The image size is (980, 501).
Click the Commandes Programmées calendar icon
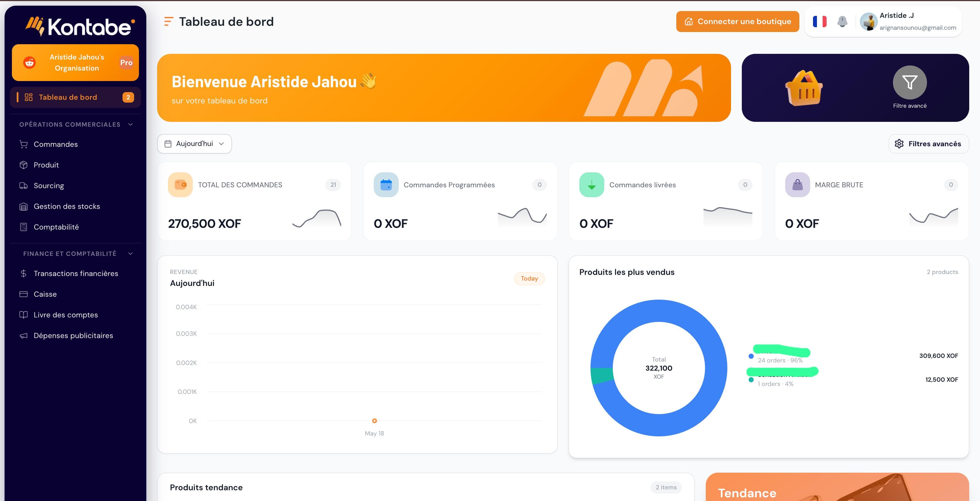point(386,185)
